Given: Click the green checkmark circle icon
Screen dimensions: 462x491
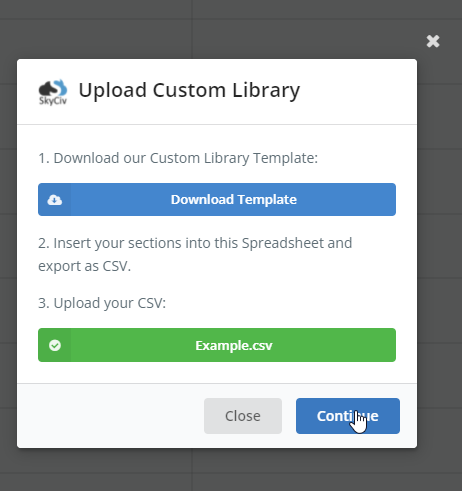Looking at the screenshot, I should [55, 345].
